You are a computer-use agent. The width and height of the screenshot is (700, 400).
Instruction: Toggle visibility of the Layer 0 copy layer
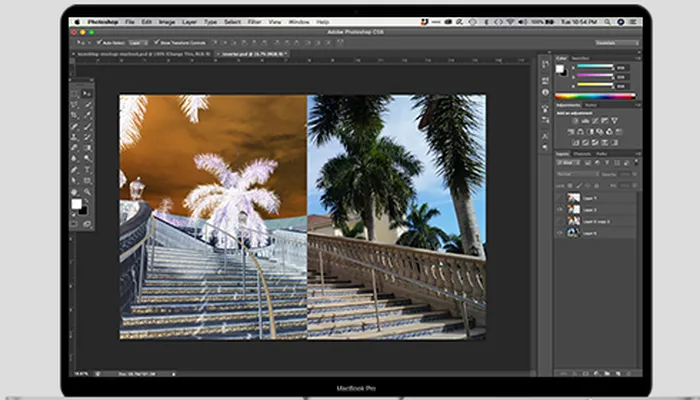pos(560,221)
